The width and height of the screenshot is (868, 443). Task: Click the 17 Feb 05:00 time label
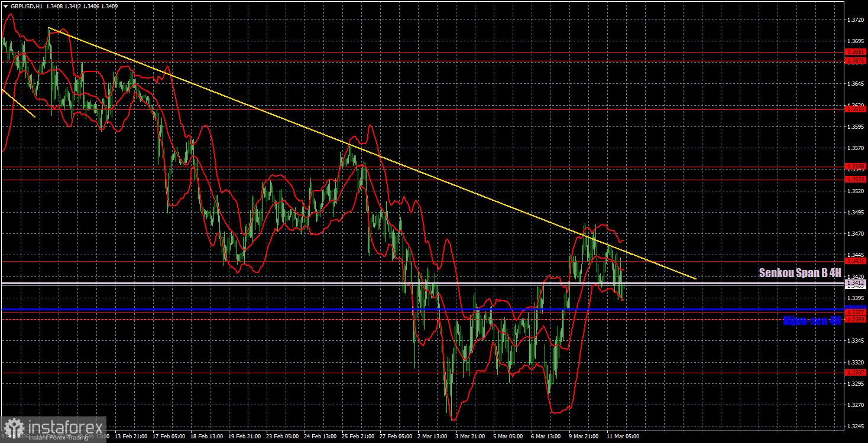[169, 437]
